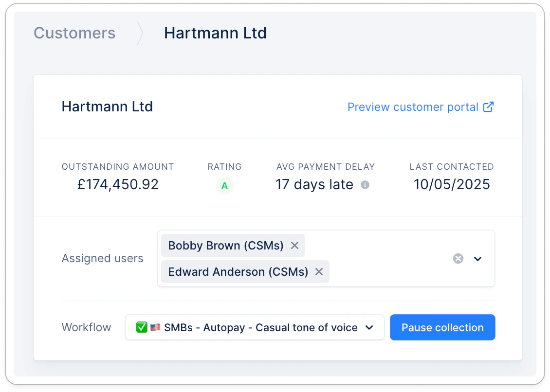
Task: Click the green checkmark in workflow selector
Action: (142, 327)
